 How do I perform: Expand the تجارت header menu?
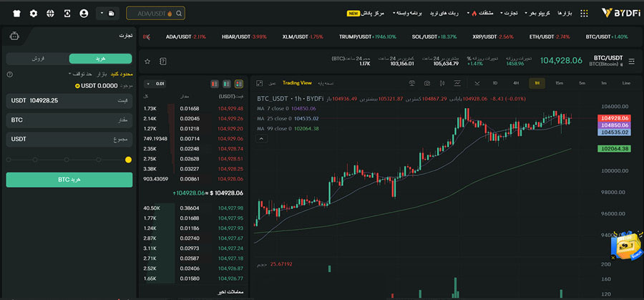coord(508,13)
